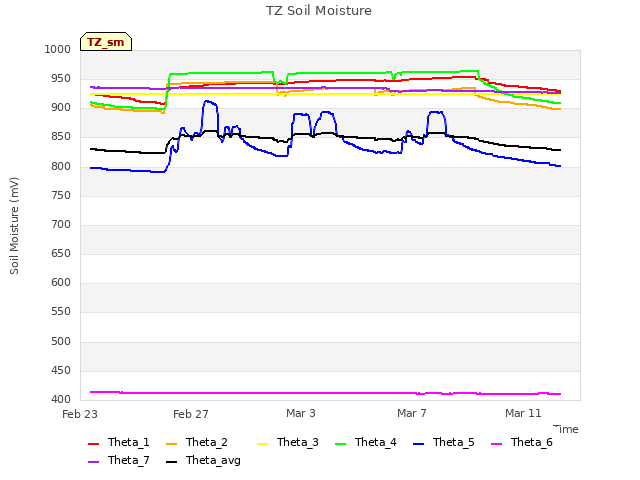The width and height of the screenshot is (640, 480).
Task: Toggle Theta_7 legend entry
Action: tap(119, 460)
